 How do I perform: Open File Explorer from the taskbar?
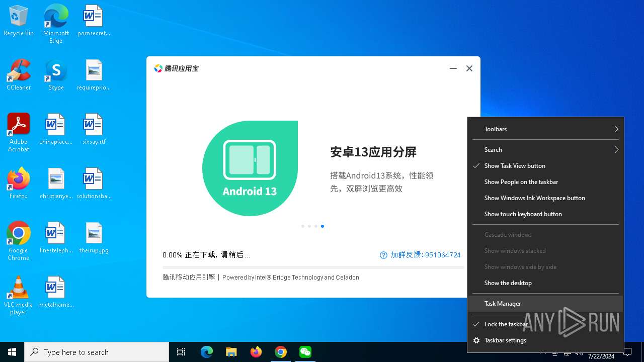(231, 352)
